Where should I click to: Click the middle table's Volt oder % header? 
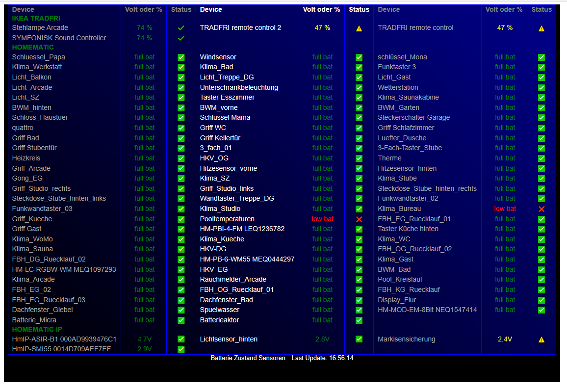click(321, 9)
